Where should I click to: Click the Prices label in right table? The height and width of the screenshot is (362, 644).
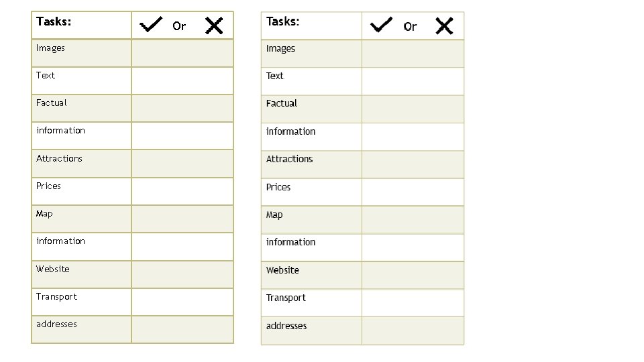(x=278, y=187)
